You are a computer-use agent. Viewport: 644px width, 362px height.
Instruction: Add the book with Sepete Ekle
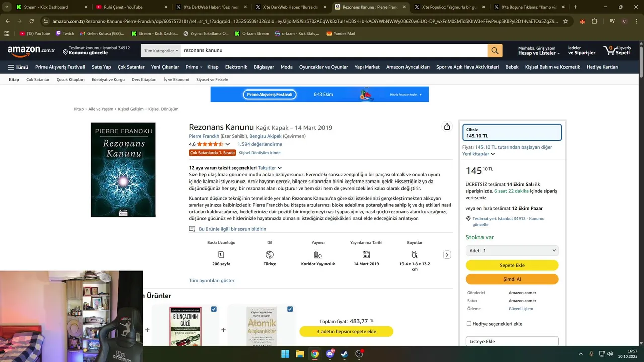[x=512, y=265]
